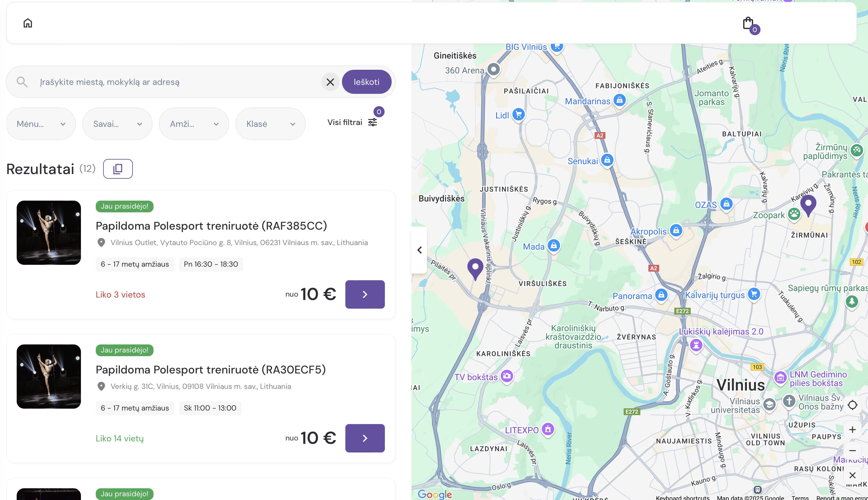Open Visi filtrai all filters
The image size is (868, 500).
(x=352, y=122)
